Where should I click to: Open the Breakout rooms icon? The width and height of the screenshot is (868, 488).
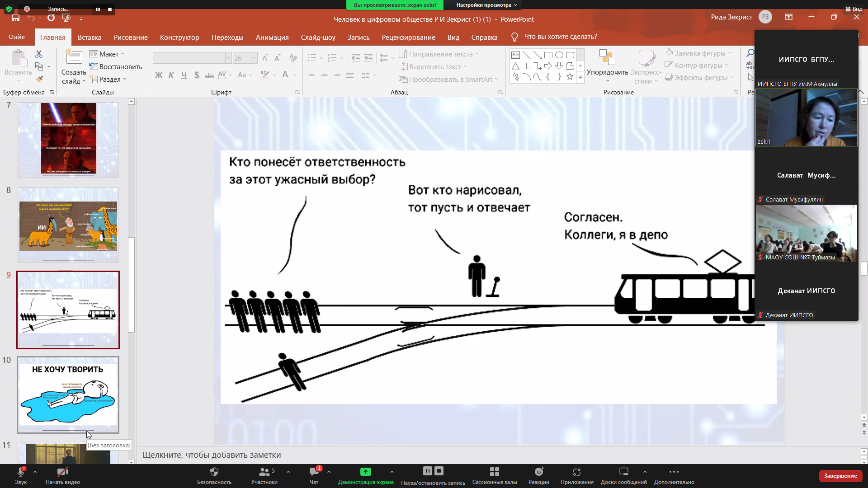point(494,472)
